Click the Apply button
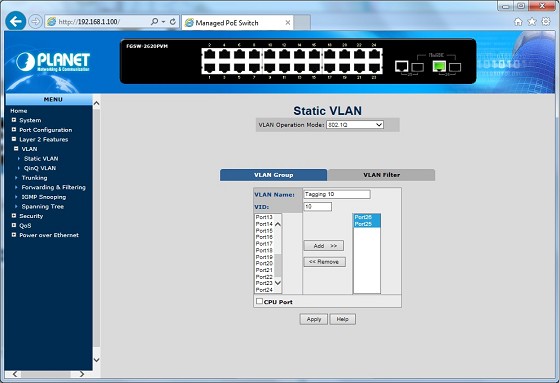The height and width of the screenshot is (383, 560). pos(314,319)
